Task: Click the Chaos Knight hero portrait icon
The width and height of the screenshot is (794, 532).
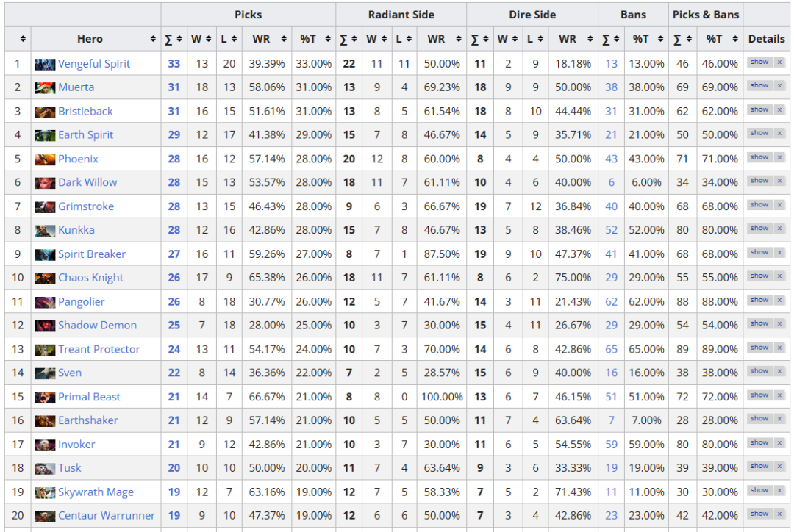Action: tap(45, 278)
